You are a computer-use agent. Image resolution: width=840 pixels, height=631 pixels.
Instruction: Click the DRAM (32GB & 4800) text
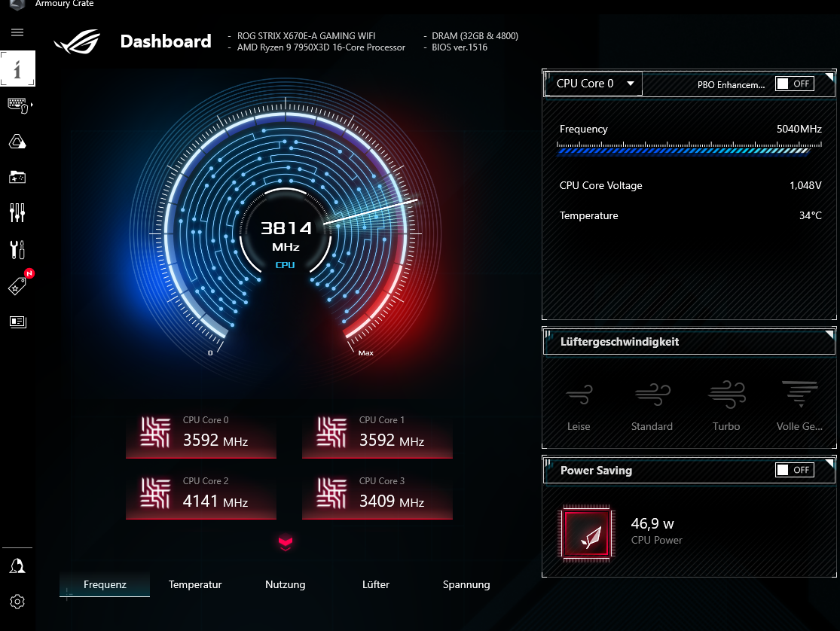(475, 36)
